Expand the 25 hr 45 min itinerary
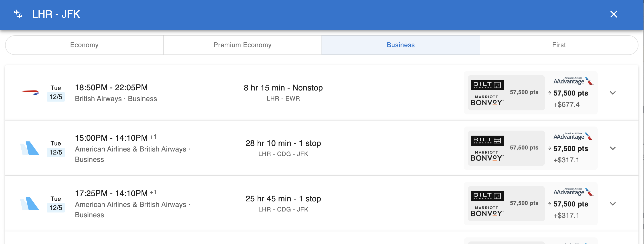 pos(613,204)
